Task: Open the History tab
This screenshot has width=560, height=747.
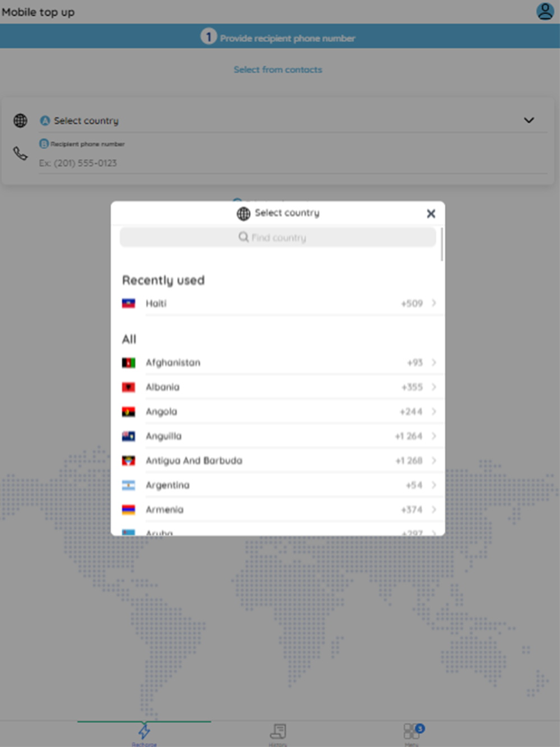Action: [x=278, y=734]
